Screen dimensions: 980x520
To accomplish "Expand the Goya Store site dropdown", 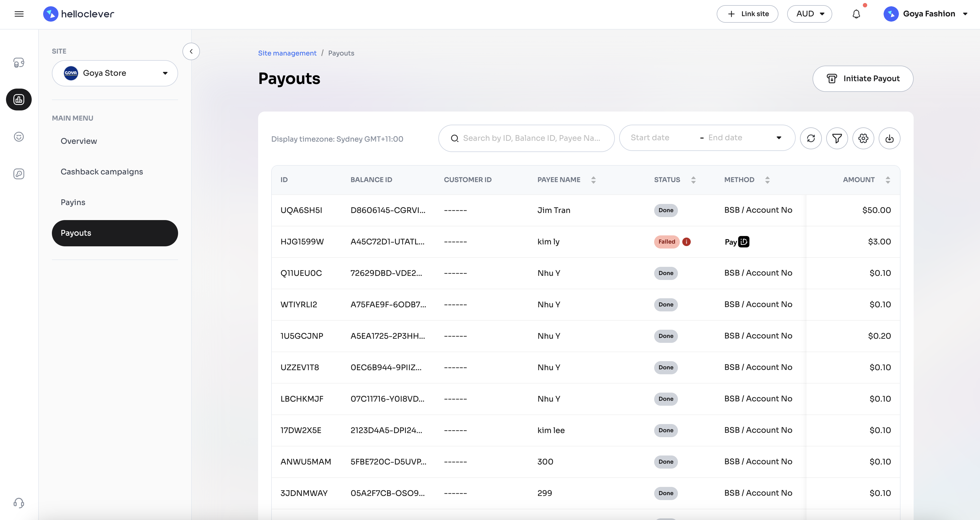I will pos(115,73).
